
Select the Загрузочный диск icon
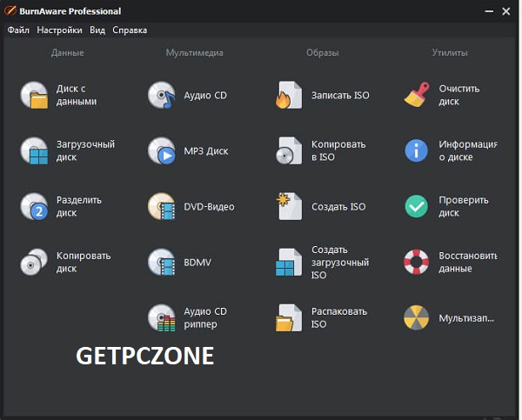coord(35,150)
